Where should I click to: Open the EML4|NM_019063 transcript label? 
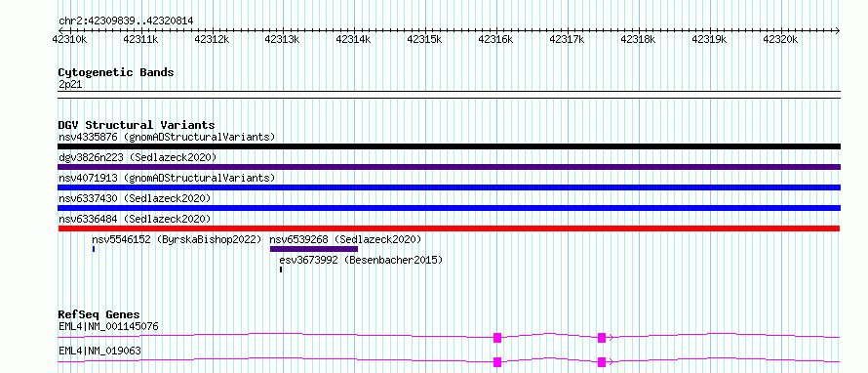pyautogui.click(x=99, y=352)
